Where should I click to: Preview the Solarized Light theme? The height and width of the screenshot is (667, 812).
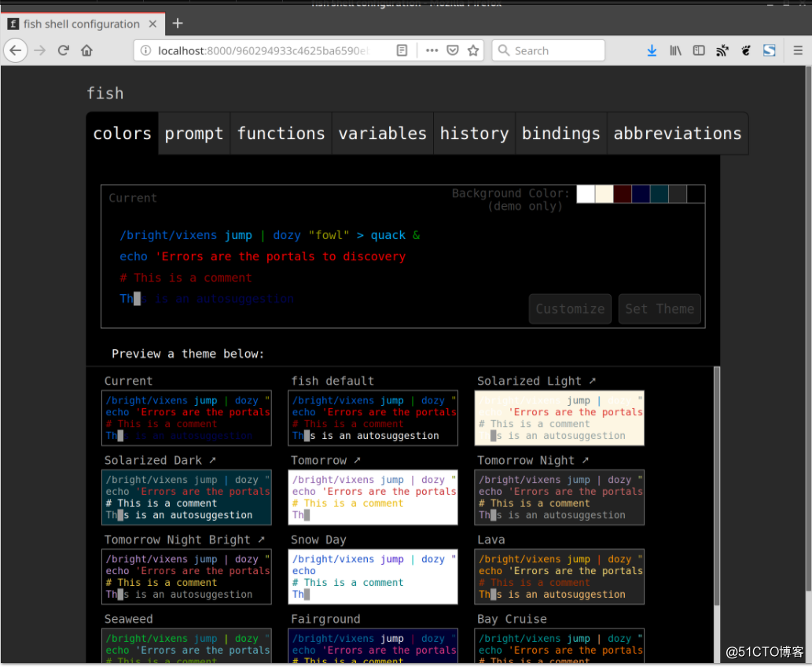[560, 418]
